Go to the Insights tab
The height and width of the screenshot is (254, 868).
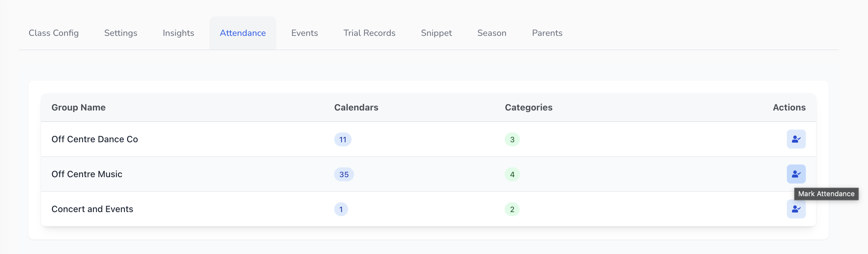(178, 33)
